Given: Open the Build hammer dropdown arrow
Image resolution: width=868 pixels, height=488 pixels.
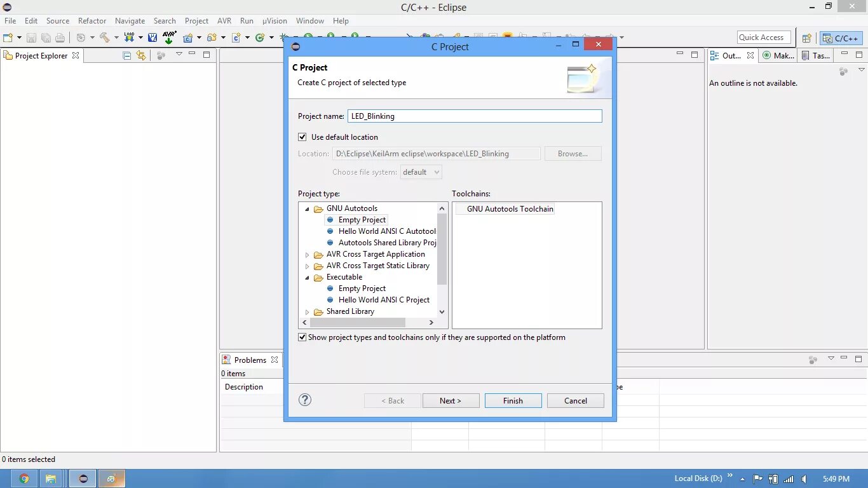Looking at the screenshot, I should pyautogui.click(x=116, y=38).
